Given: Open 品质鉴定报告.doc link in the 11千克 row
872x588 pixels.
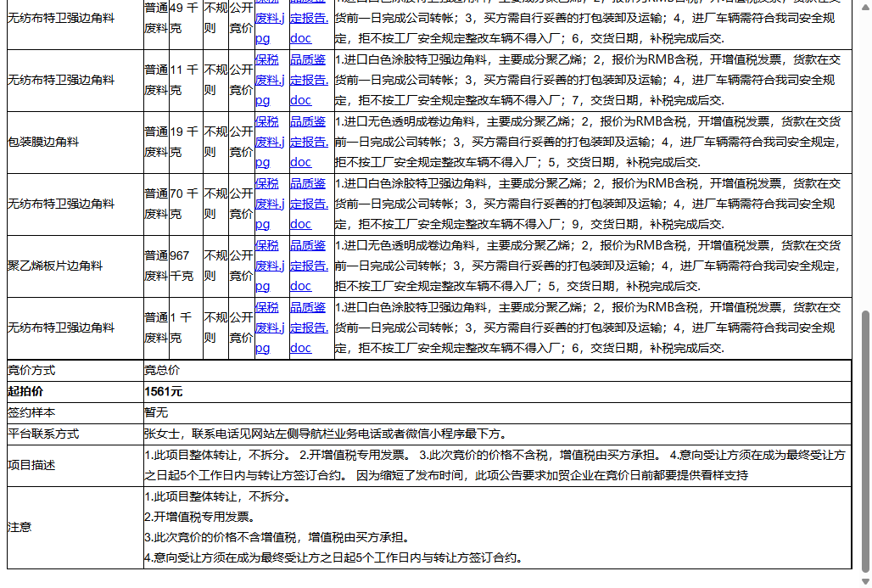Looking at the screenshot, I should [310, 80].
